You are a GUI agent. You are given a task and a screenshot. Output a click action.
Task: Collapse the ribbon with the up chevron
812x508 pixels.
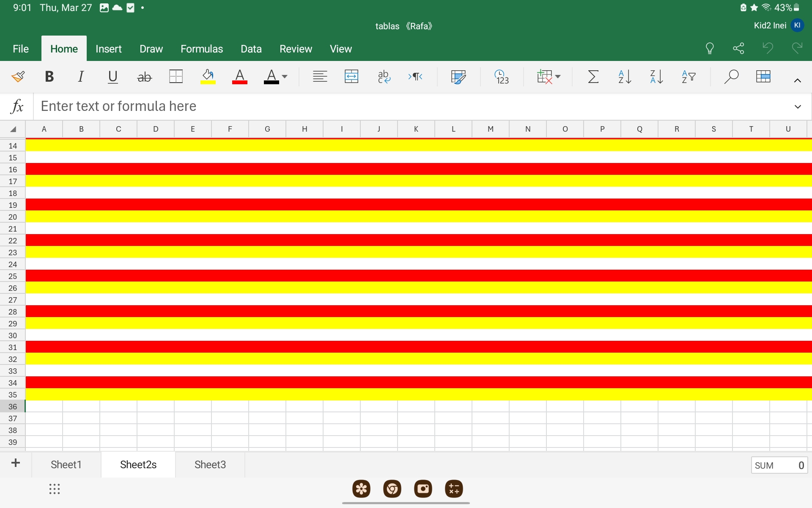[797, 80]
